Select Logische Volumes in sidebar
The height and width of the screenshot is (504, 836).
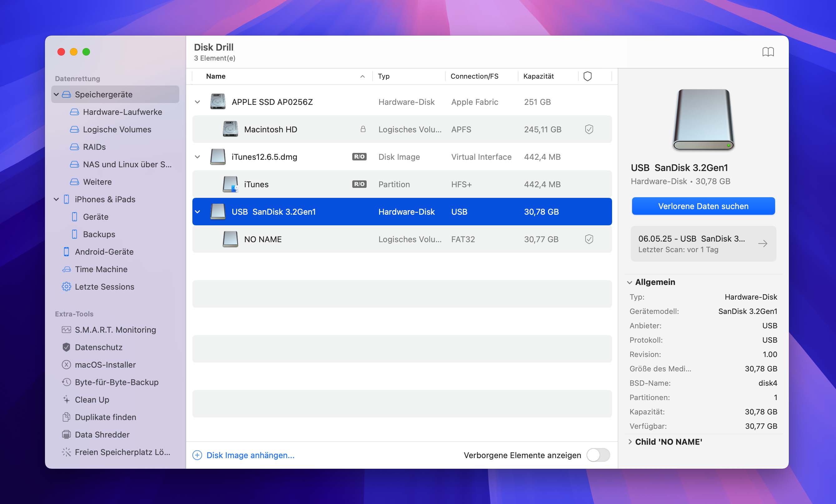coord(117,129)
